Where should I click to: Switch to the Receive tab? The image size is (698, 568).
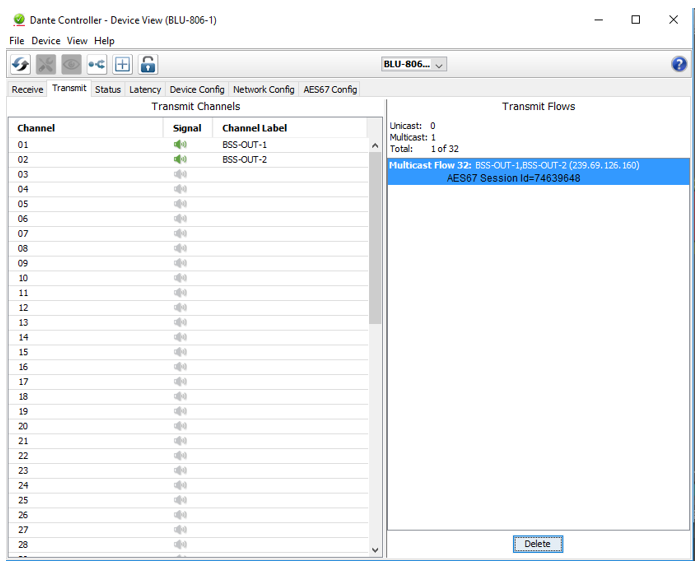27,89
